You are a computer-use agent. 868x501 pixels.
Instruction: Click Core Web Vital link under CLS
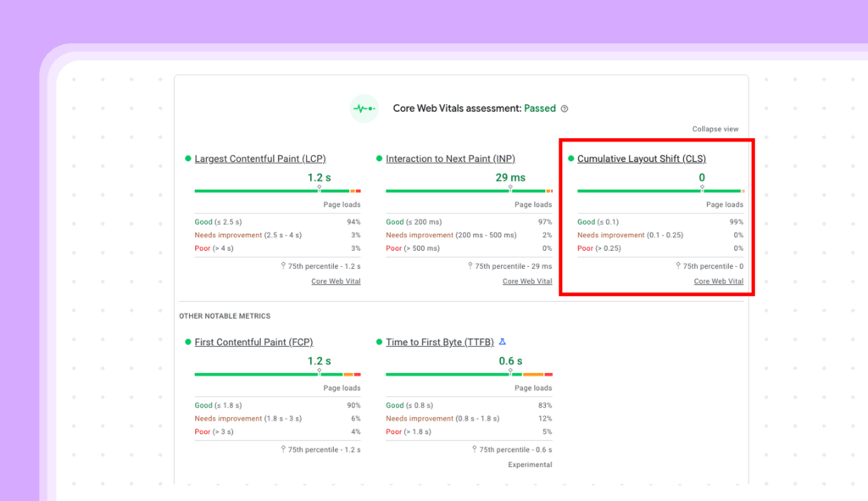(718, 281)
